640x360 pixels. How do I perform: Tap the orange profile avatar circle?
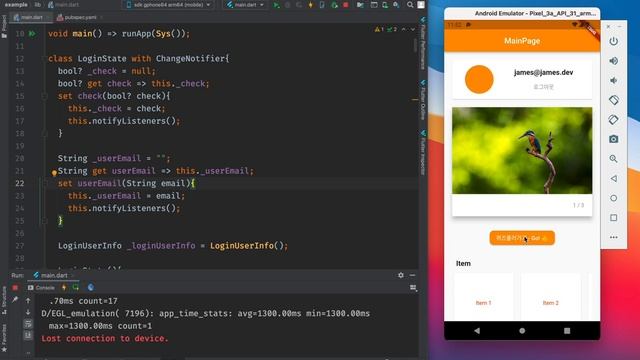pyautogui.click(x=479, y=79)
